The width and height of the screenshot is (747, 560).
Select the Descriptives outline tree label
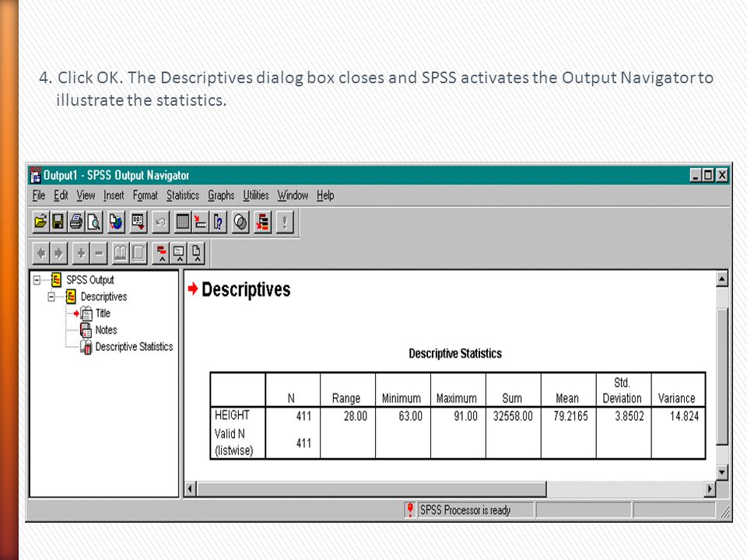(x=103, y=296)
